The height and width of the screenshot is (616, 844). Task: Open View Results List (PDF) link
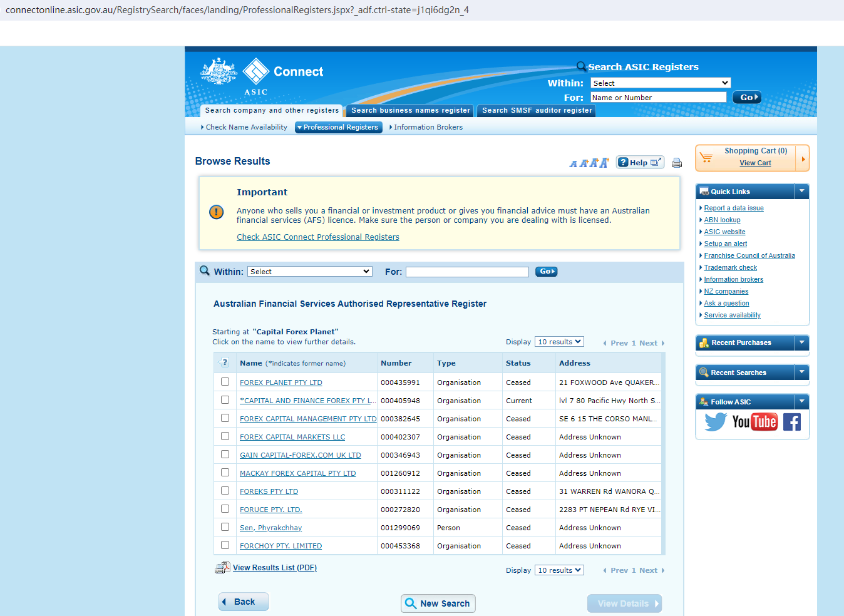275,568
